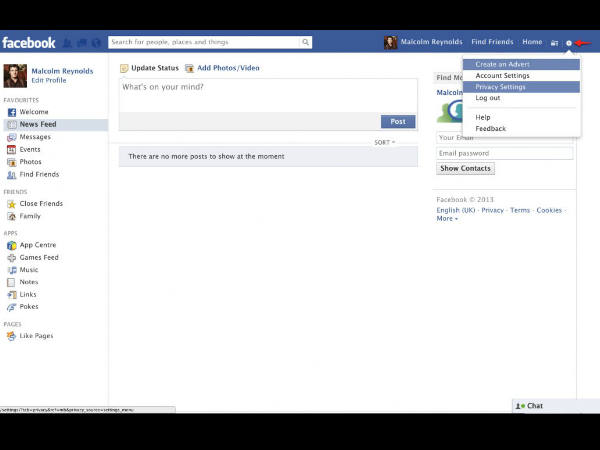Viewport: 600px width, 450px height.
Task: Select Create an Advert menu item
Action: click(521, 64)
